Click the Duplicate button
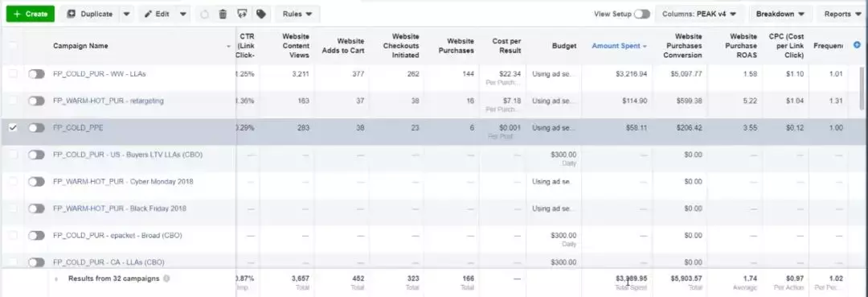This screenshot has height=297, width=868. click(x=90, y=14)
